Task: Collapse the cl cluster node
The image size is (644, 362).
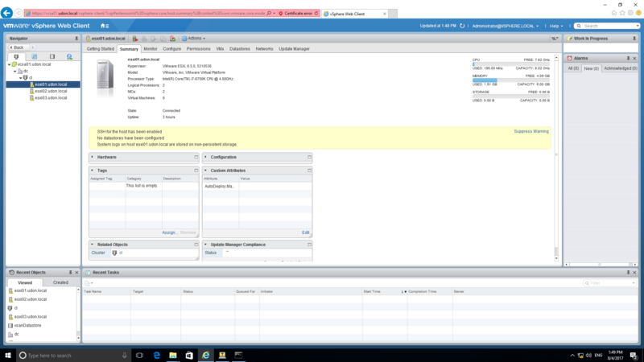Action: (21, 78)
